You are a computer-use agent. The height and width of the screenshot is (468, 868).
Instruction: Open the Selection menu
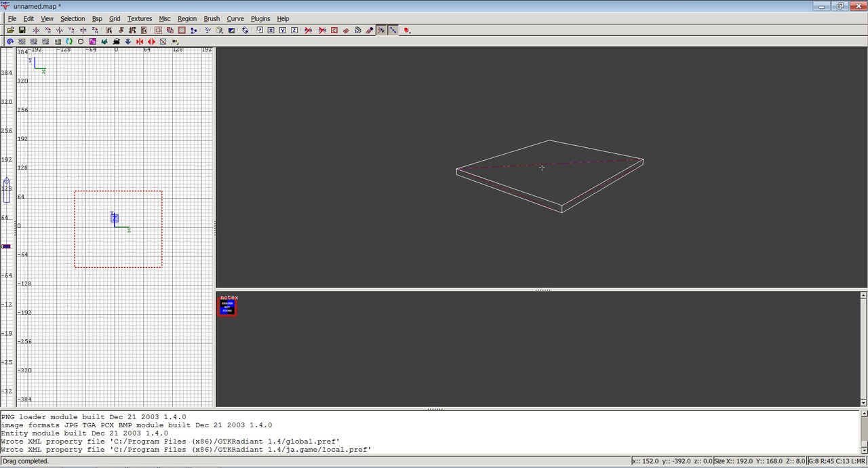73,18
